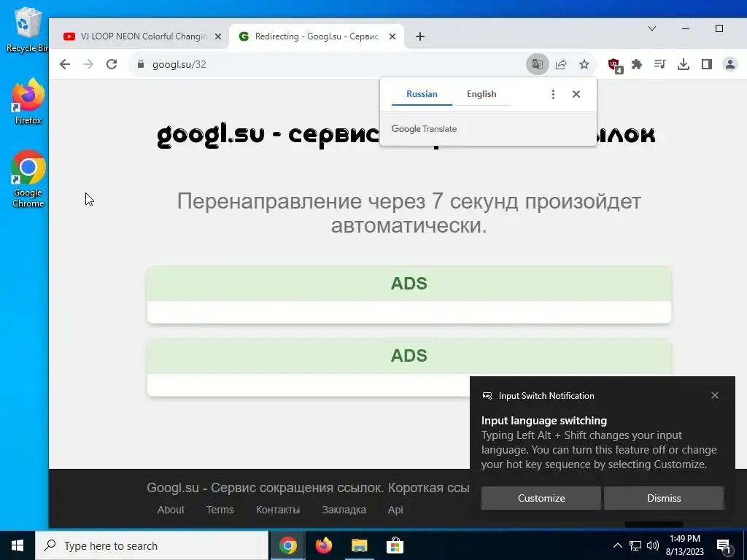Image resolution: width=747 pixels, height=560 pixels.
Task: Show hidden system tray icons
Action: click(617, 545)
